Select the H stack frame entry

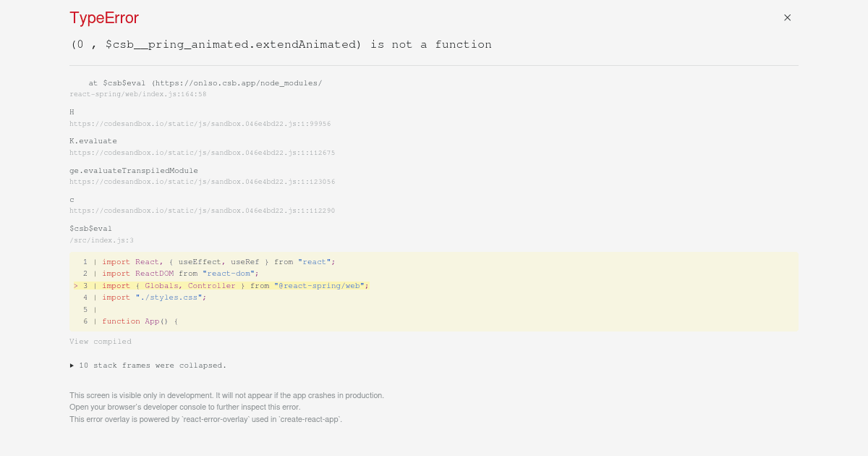point(72,112)
